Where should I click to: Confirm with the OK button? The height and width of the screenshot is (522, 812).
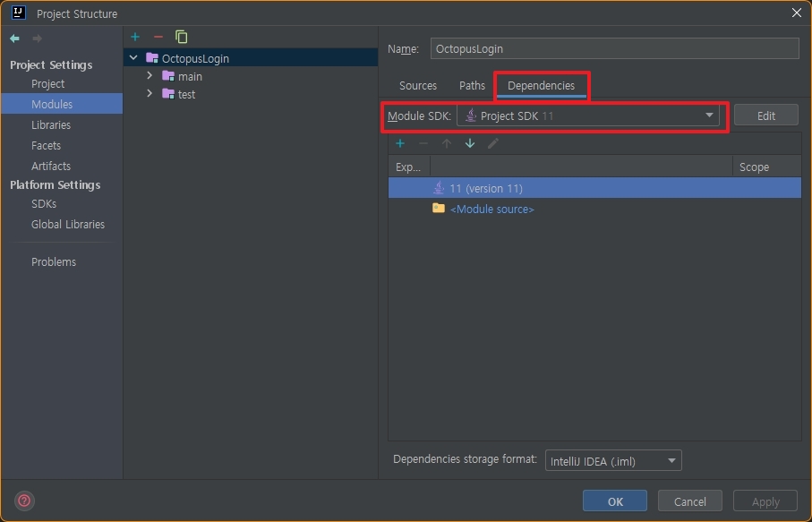point(615,501)
